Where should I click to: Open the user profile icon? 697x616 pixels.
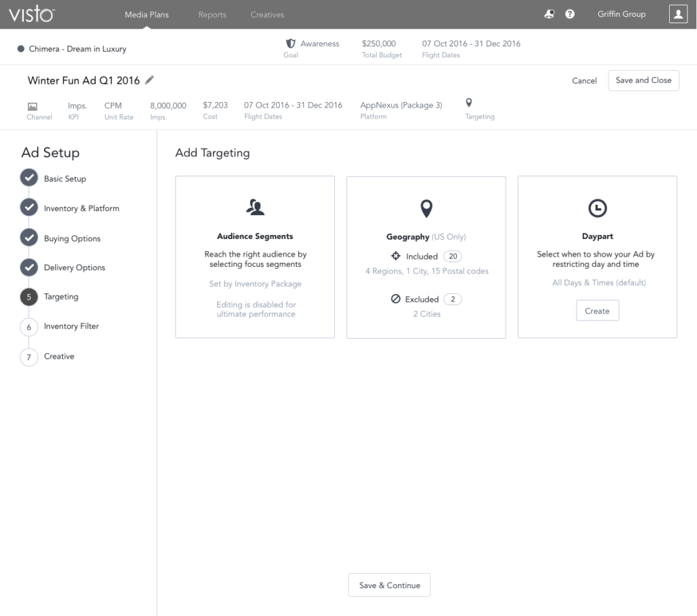(x=678, y=14)
